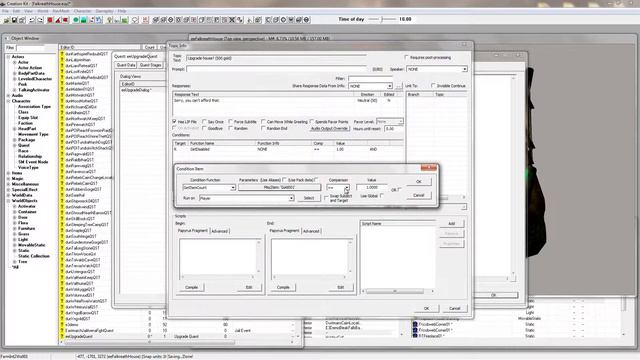This screenshot has height=360, width=640.
Task: Click Cancel in Topic Info window
Action: click(454, 309)
